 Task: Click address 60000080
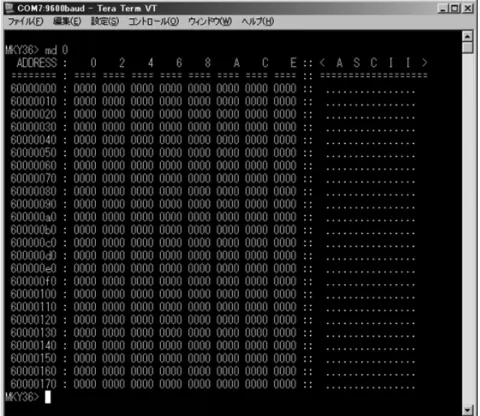tap(33, 191)
